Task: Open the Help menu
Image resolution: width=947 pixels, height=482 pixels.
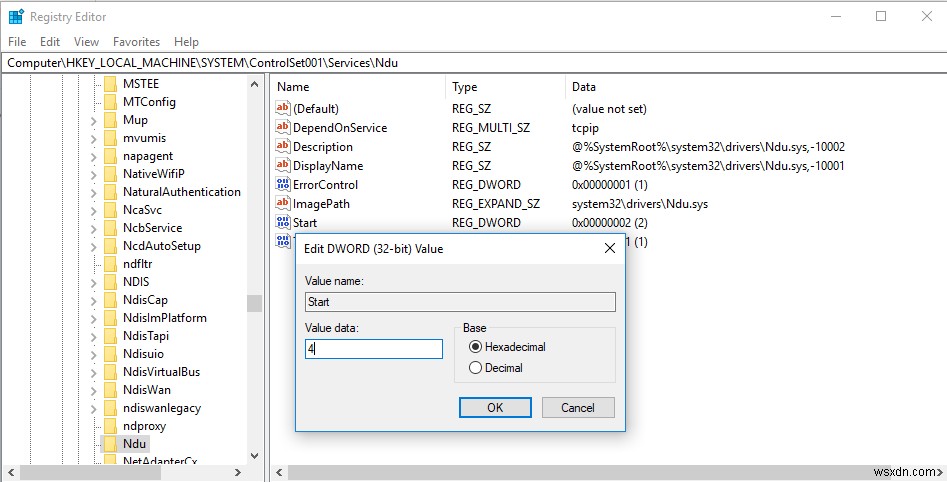Action: click(x=186, y=42)
